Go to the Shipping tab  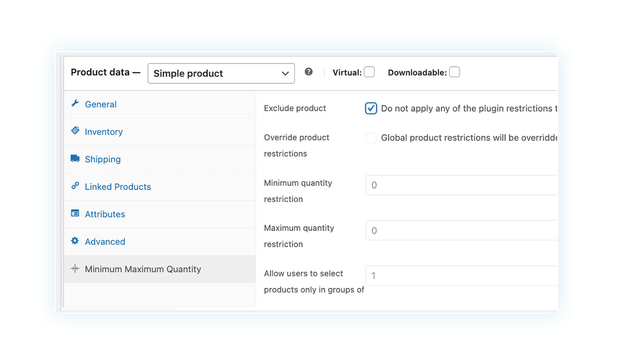pos(160,160)
